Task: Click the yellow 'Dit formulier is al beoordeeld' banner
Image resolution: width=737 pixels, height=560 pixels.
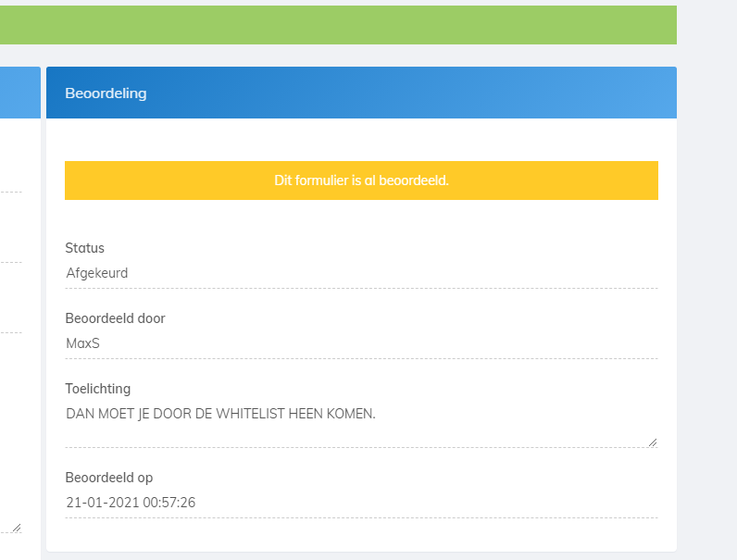Action: tap(361, 180)
